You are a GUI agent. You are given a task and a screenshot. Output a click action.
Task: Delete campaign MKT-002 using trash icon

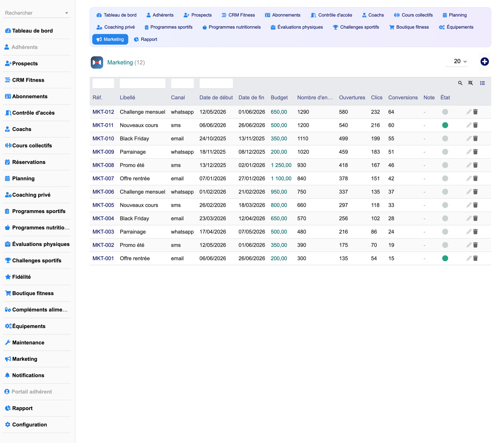coord(476,245)
